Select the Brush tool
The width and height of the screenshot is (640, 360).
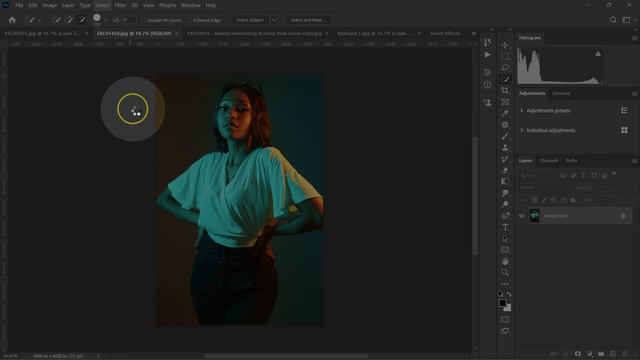click(505, 136)
